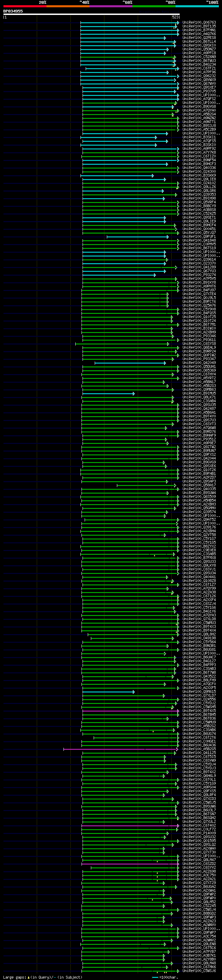Click label UniRef100_Q8LGR6
The height and width of the screenshot is (980, 222).
199,191
